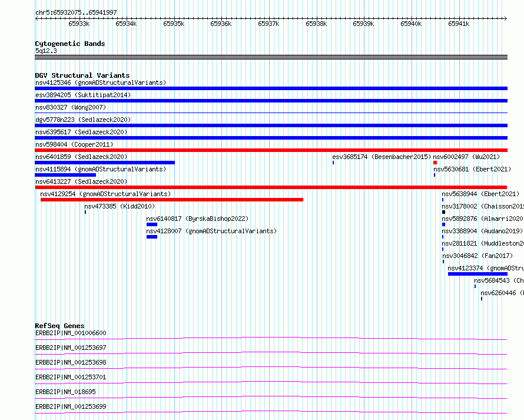This screenshot has width=524, height=420.
Task: Click the blue bar below nsv4115894
Action: (x=65, y=175)
